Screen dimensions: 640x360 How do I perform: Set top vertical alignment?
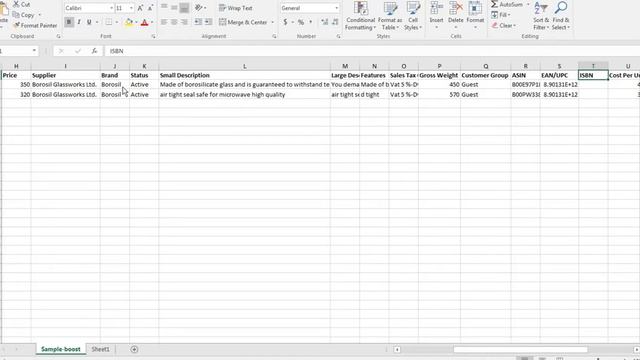[164, 8]
